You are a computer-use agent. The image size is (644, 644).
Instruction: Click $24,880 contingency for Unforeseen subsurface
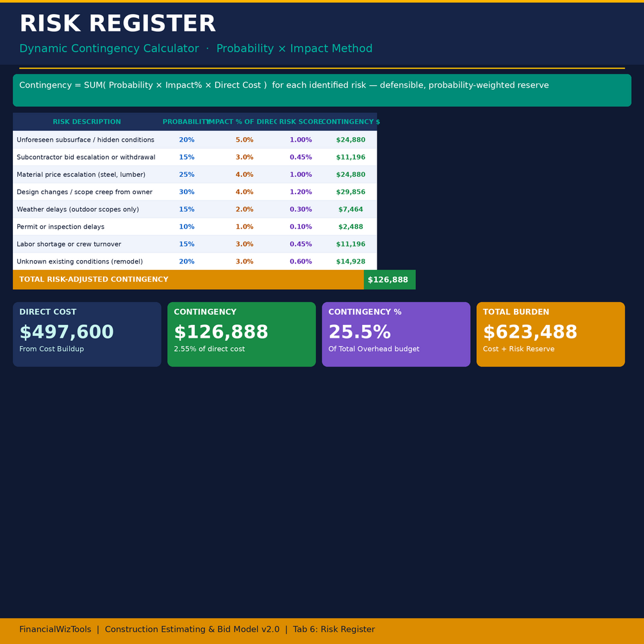click(x=351, y=140)
